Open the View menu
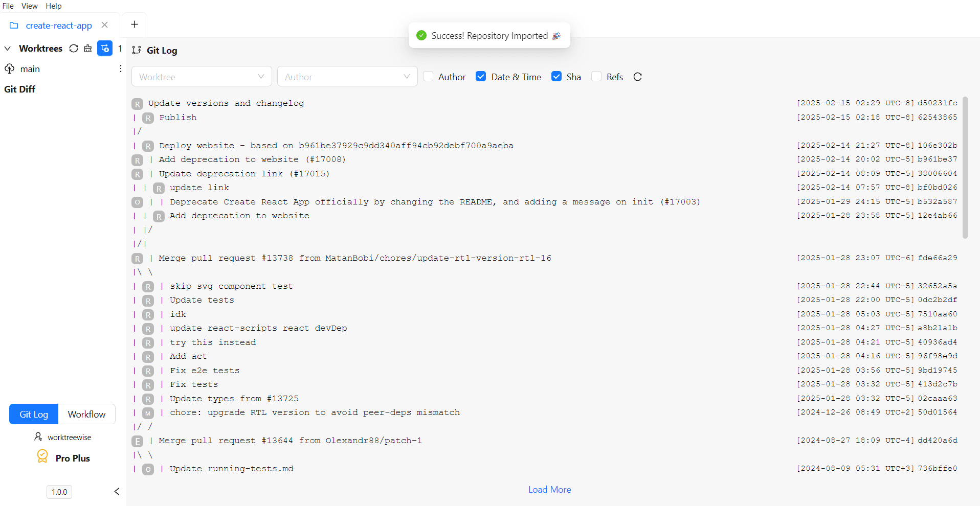The height and width of the screenshot is (506, 980). [29, 6]
